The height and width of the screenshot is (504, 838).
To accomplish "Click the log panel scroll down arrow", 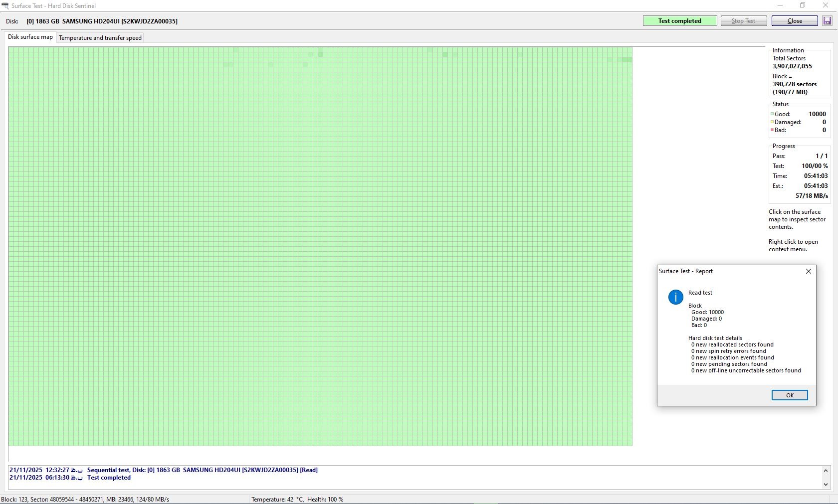I will (x=826, y=484).
